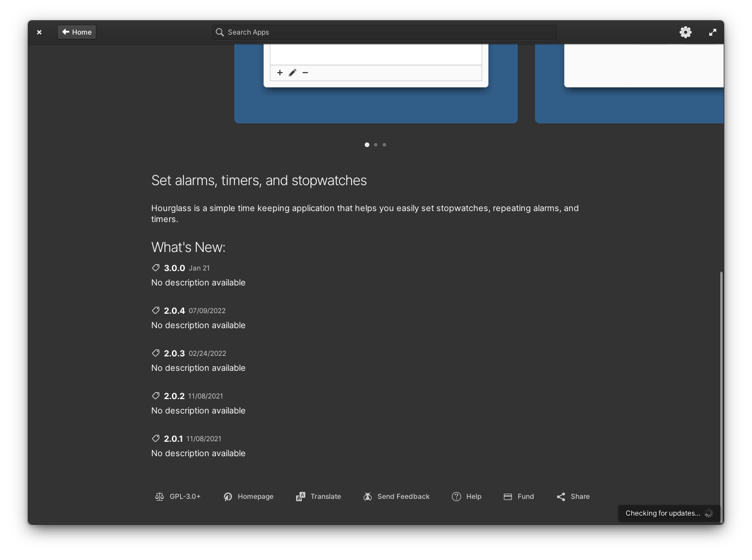Click version number 2.0.3
The image size is (752, 560).
tap(174, 354)
